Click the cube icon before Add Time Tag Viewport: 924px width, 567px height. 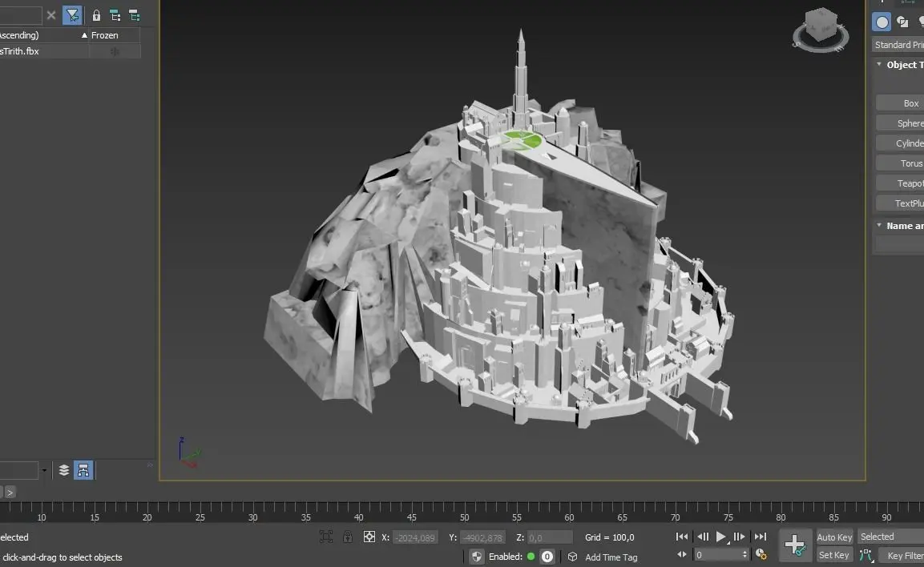[572, 557]
